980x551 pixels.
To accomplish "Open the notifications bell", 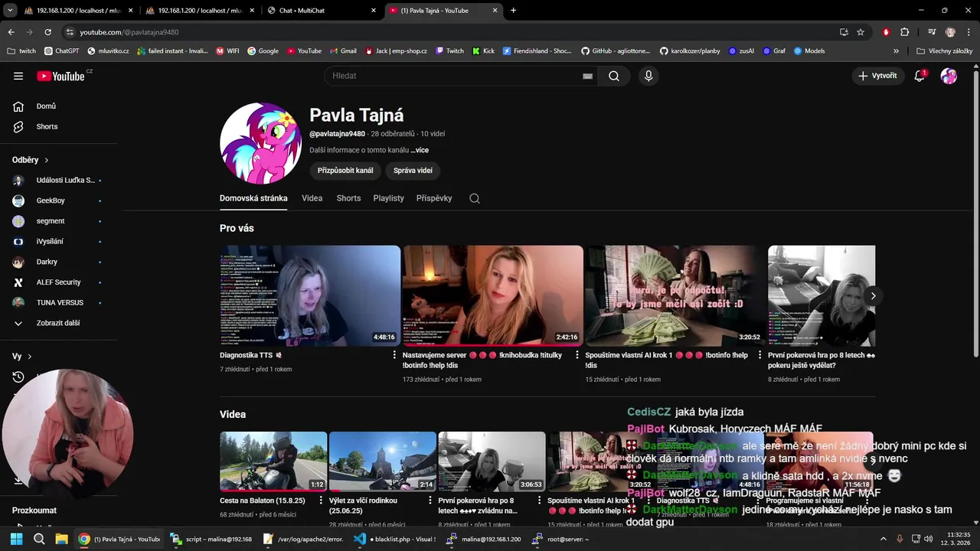I will (x=920, y=76).
